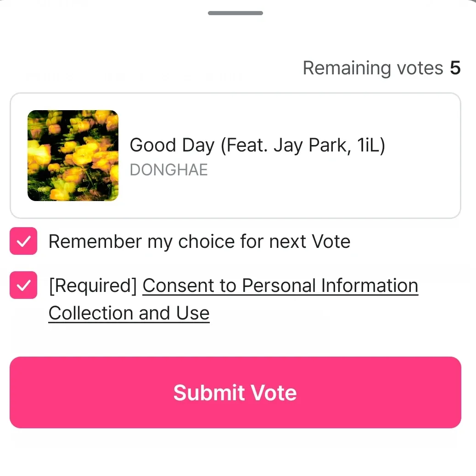
Task: Click the white checkmark beside the Required consent
Action: (x=23, y=286)
